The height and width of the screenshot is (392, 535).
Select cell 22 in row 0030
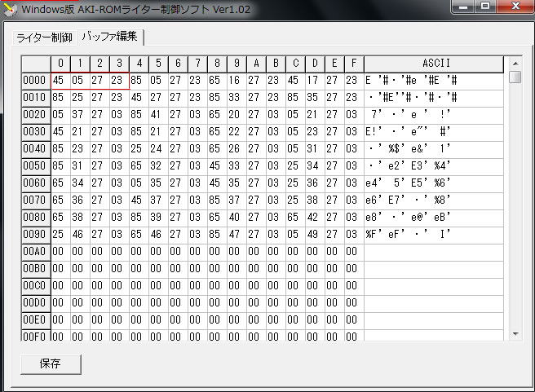point(237,132)
